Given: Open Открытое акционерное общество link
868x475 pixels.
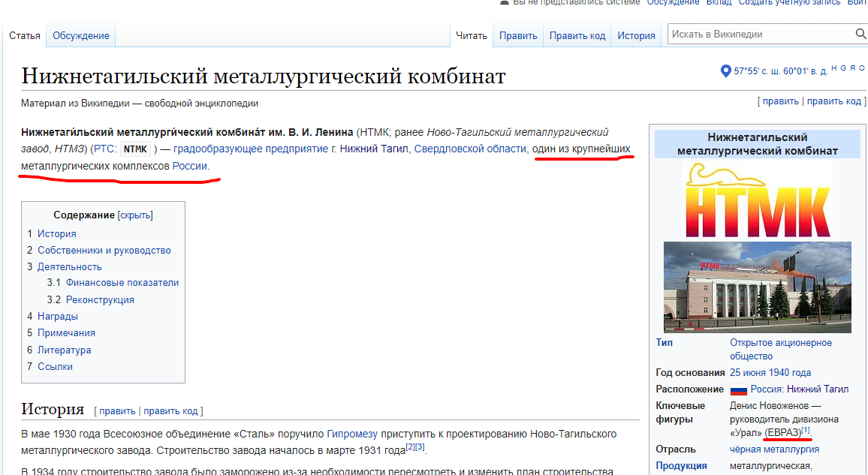Looking at the screenshot, I should point(781,350).
